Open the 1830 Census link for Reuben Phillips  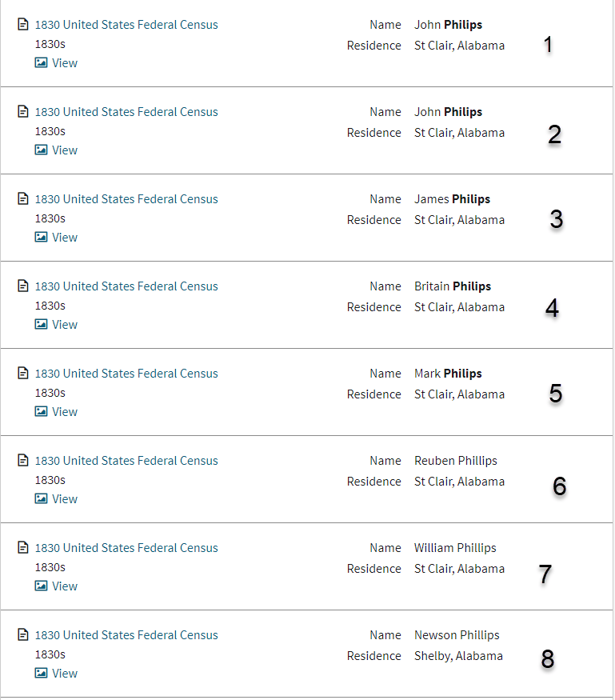pos(126,461)
